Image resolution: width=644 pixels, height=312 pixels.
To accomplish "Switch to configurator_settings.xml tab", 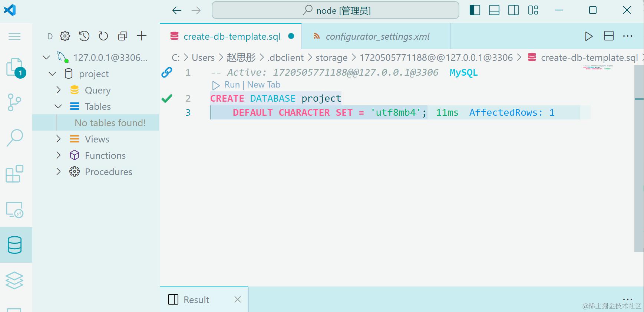I will (377, 36).
